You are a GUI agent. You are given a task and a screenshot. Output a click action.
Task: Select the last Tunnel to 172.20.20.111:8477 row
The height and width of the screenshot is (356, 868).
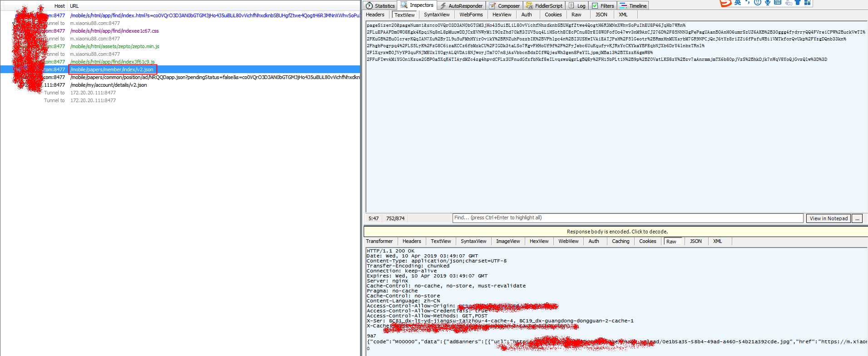180,100
